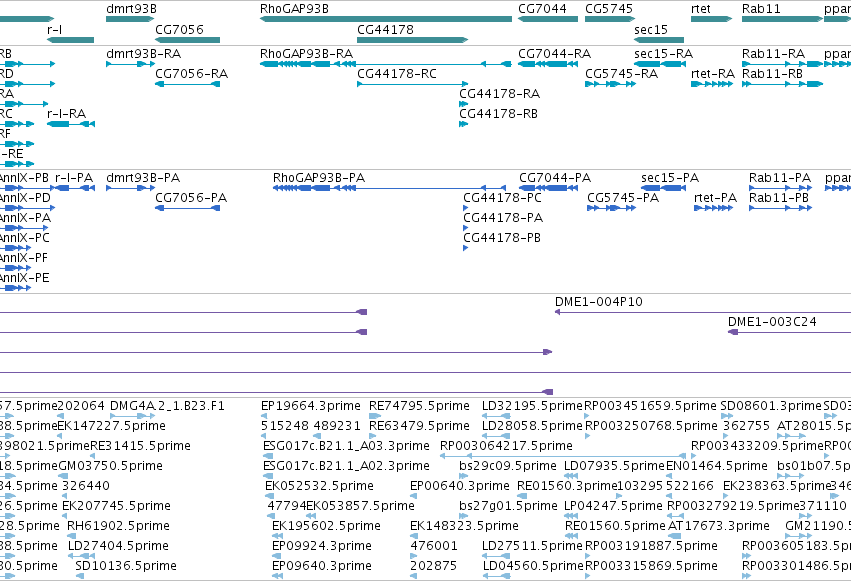851x581 pixels.
Task: Click the CG7044-RA transcript
Action: (548, 64)
